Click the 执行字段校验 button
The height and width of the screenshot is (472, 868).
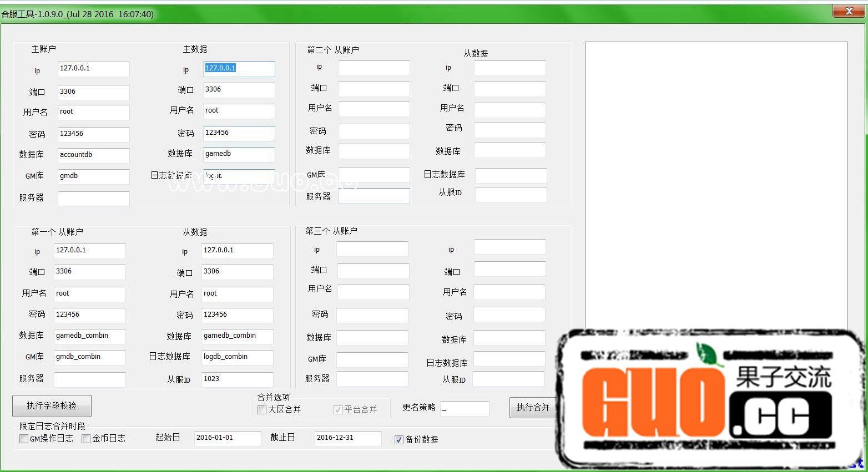52,406
